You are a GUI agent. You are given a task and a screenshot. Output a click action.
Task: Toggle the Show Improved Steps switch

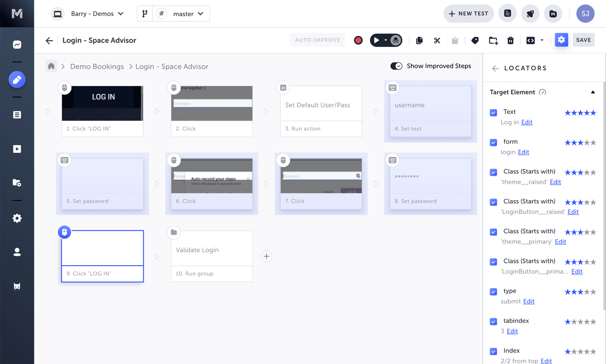[396, 66]
